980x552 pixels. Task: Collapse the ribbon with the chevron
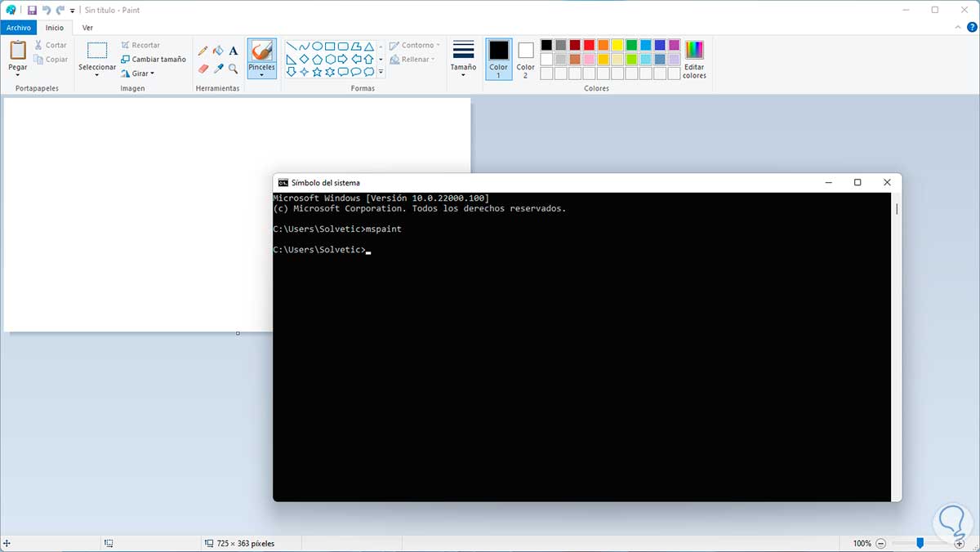tap(957, 28)
